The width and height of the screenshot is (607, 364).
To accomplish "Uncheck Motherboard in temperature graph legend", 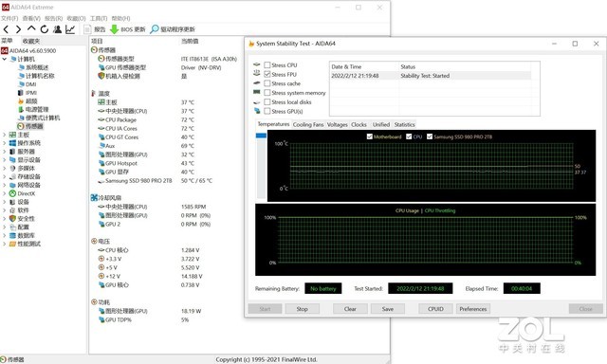I will [x=370, y=136].
